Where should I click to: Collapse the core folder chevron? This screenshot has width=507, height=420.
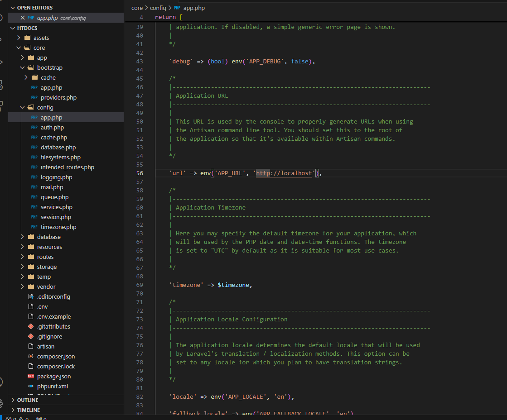tap(19, 48)
